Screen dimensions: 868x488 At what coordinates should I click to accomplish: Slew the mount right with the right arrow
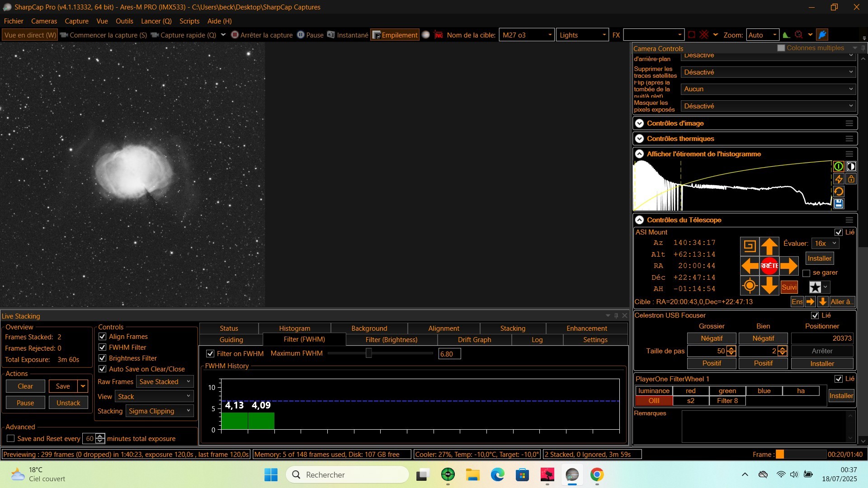[789, 266]
